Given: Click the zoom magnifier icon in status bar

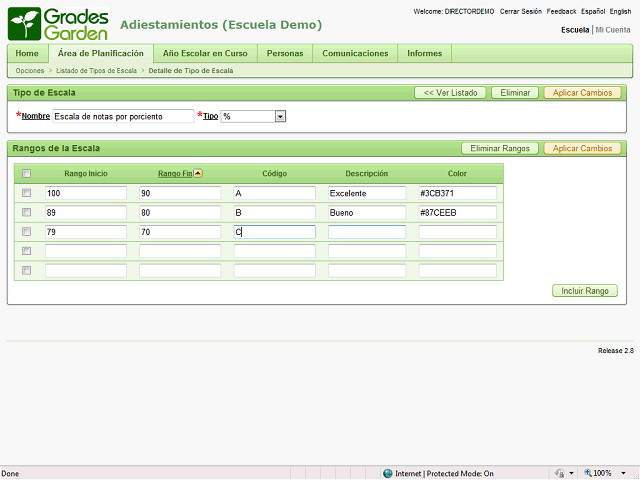Looking at the screenshot, I should click(588, 473).
